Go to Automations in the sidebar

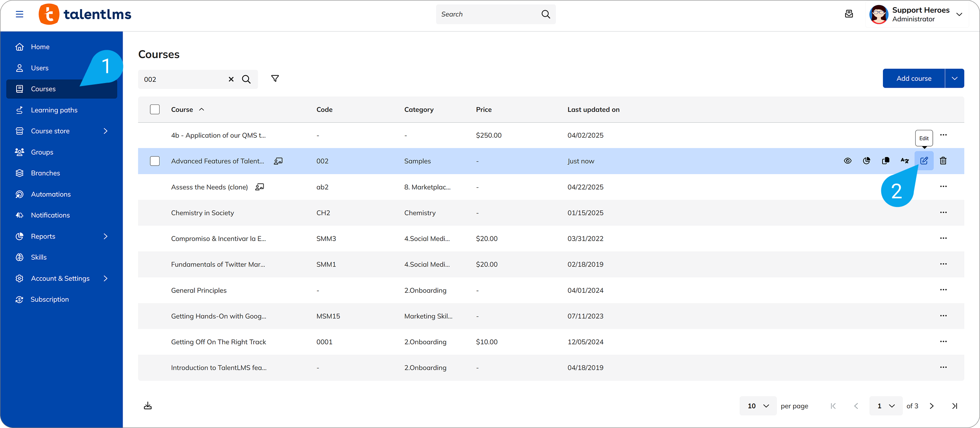click(51, 194)
